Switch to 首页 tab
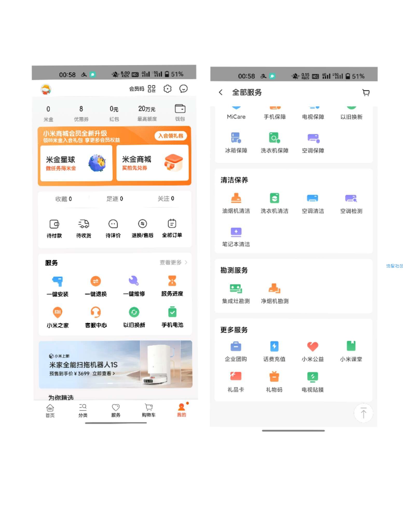 tap(50, 411)
